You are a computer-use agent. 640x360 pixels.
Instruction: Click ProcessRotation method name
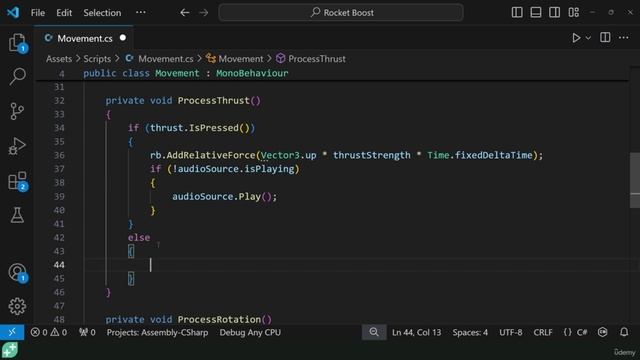[219, 319]
